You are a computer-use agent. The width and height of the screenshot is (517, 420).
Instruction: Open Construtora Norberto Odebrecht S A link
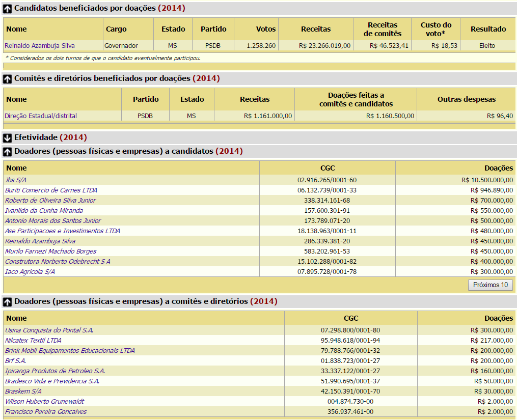pyautogui.click(x=58, y=262)
